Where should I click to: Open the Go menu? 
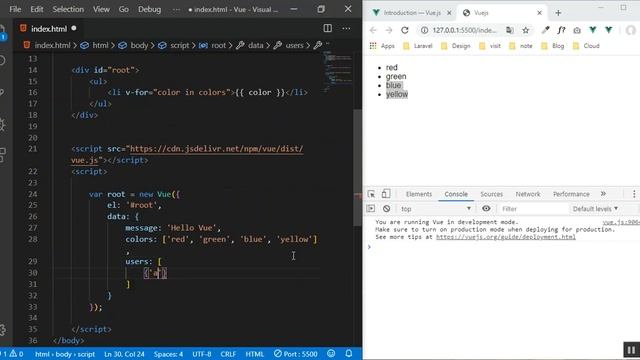pos(124,9)
